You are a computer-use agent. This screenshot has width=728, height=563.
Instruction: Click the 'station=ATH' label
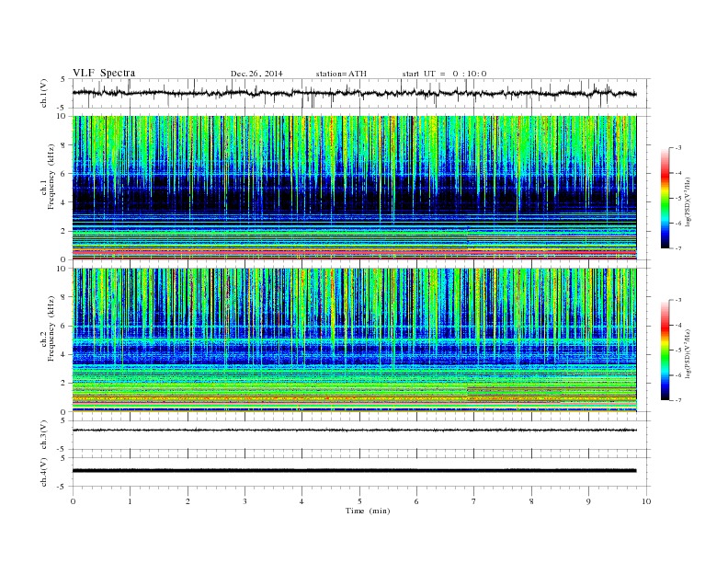click(x=341, y=74)
